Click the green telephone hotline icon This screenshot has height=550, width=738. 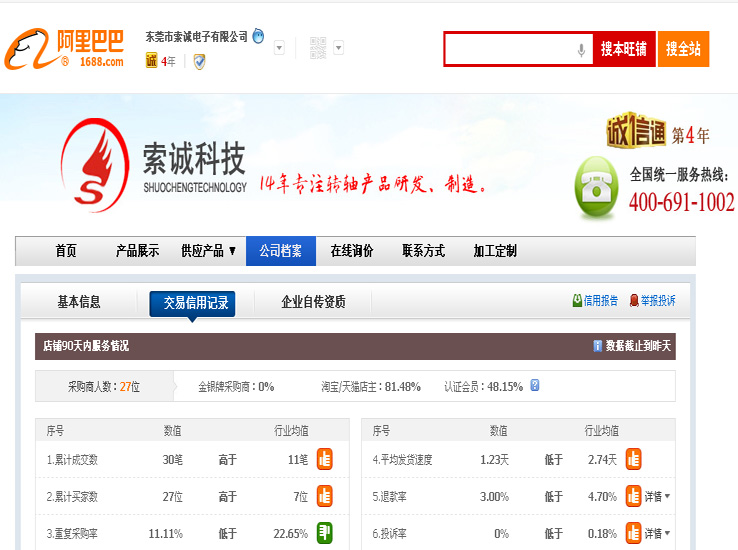(x=596, y=188)
